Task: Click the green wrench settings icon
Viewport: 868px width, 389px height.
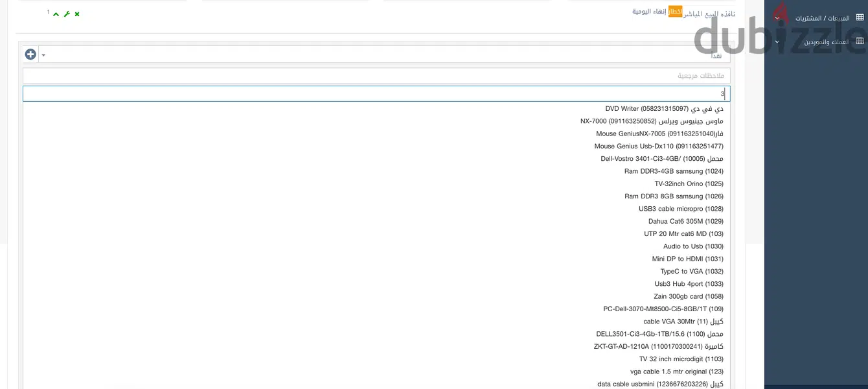Action: (x=67, y=14)
